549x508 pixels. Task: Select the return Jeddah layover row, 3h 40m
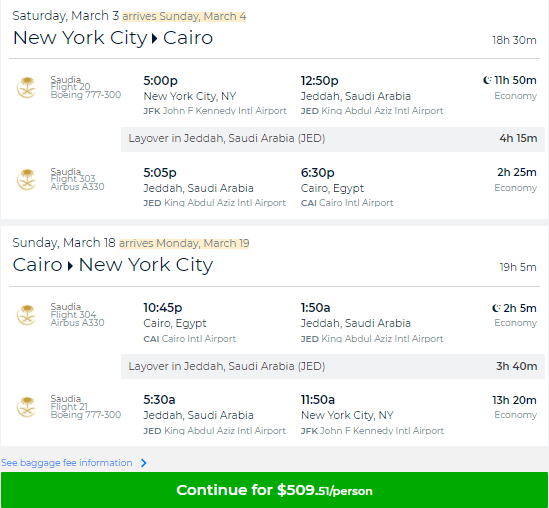click(x=333, y=366)
